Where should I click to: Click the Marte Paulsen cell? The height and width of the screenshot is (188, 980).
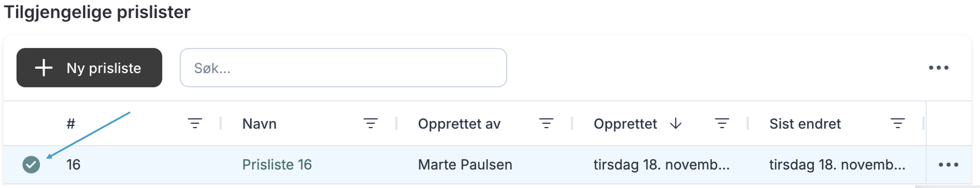coord(465,164)
